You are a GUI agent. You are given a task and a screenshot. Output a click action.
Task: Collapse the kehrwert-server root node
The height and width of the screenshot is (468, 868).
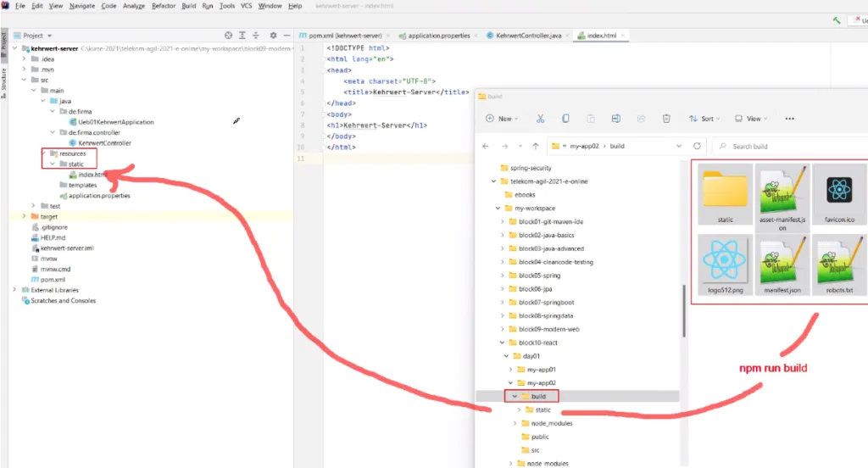[x=15, y=48]
